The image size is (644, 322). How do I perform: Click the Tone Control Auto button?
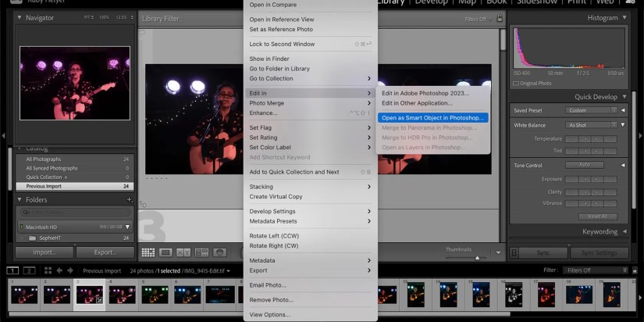coord(585,165)
